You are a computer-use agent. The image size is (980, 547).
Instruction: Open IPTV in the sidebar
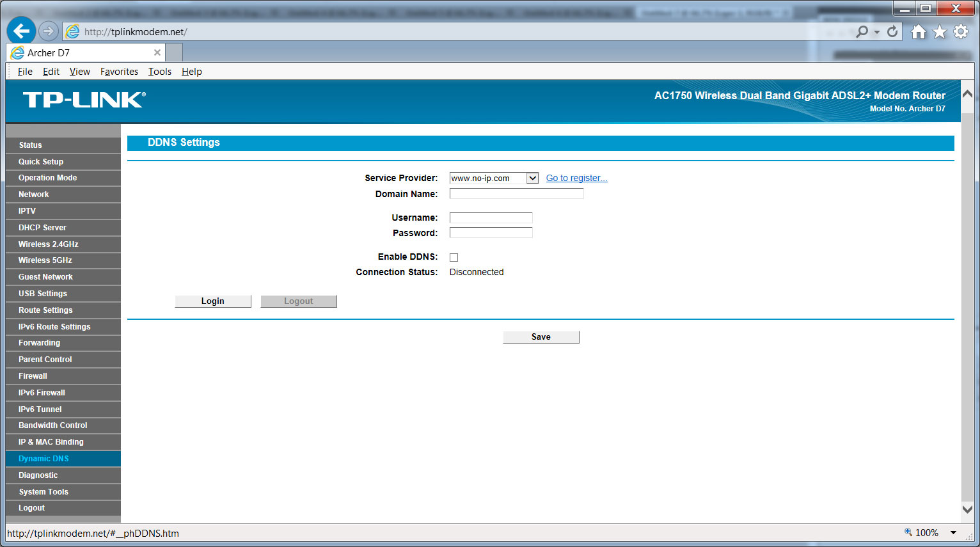point(63,211)
